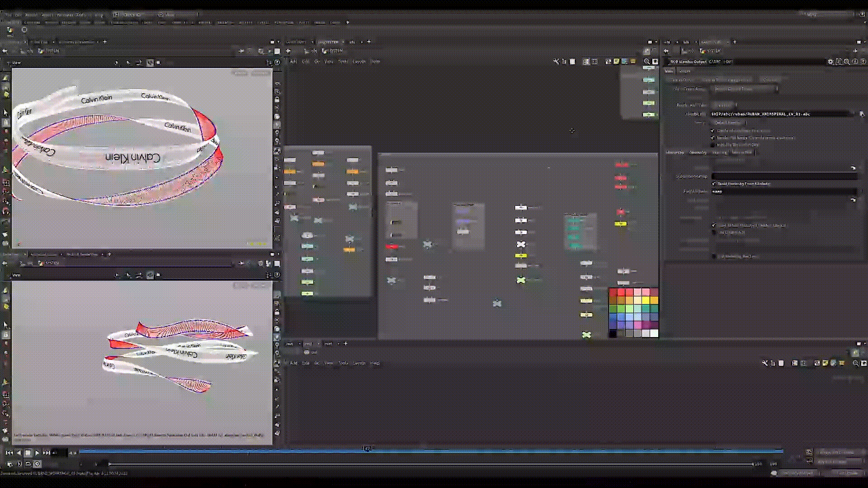Select the arrow select tool in top viewport toolbar
The height and width of the screenshot is (488, 868).
6,113
